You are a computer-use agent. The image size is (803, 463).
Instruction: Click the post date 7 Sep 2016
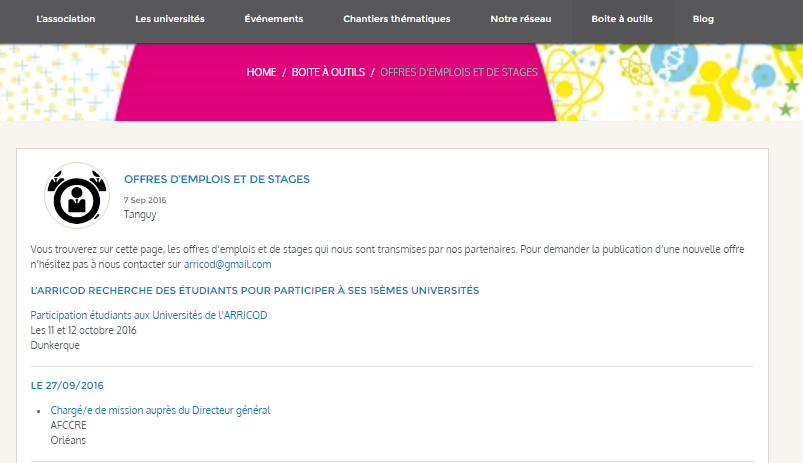tap(145, 200)
